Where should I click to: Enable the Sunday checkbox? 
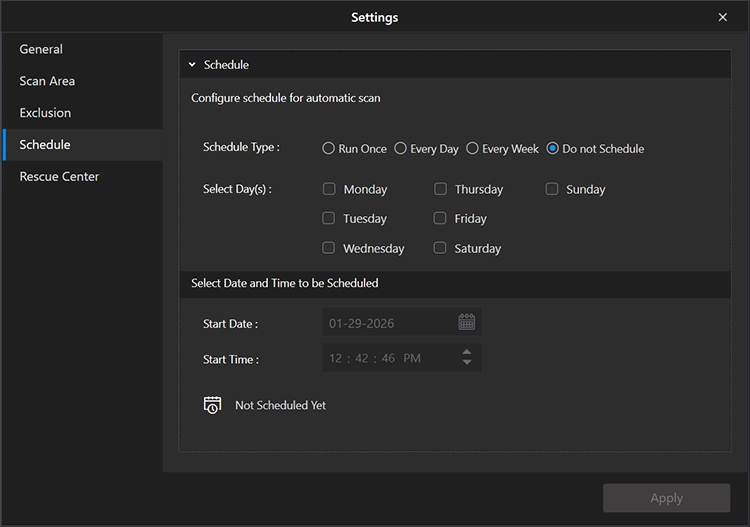[551, 189]
